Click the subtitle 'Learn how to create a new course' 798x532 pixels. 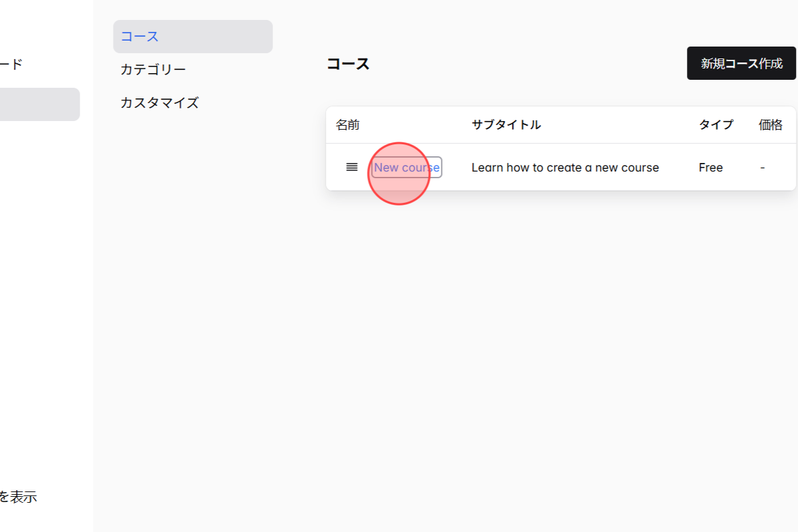(x=565, y=167)
